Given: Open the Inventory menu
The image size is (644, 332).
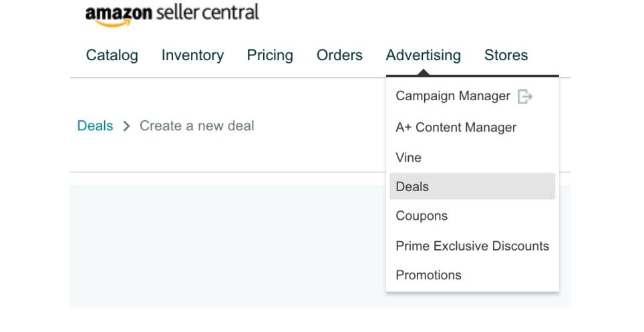Looking at the screenshot, I should tap(192, 55).
